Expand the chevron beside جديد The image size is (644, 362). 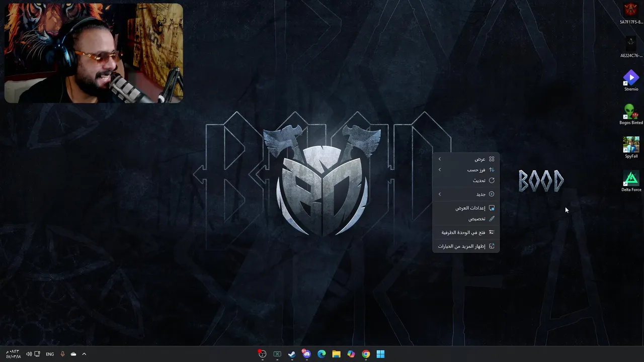(x=440, y=194)
